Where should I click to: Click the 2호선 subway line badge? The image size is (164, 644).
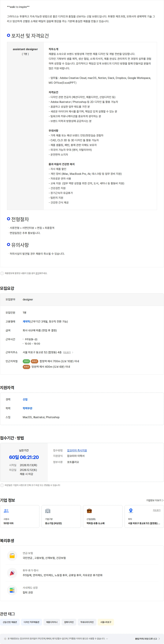[26, 361]
